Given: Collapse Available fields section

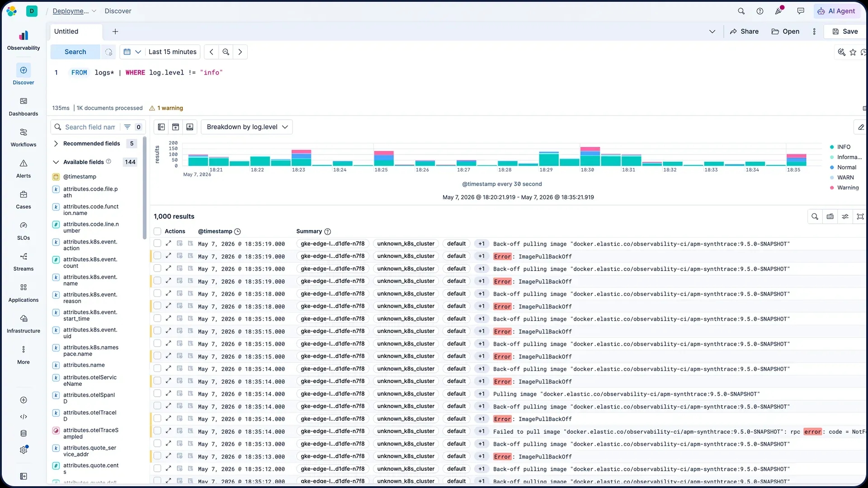Looking at the screenshot, I should (56, 162).
